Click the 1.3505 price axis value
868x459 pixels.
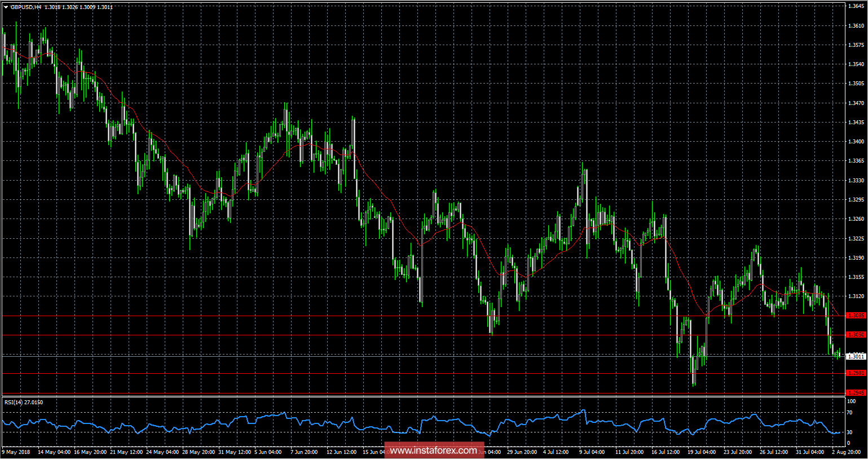coord(856,84)
